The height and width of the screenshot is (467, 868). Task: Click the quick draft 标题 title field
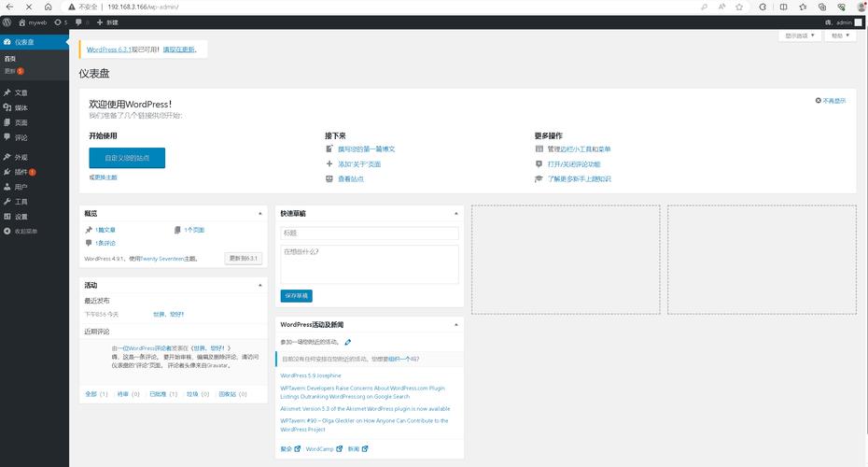pyautogui.click(x=370, y=233)
